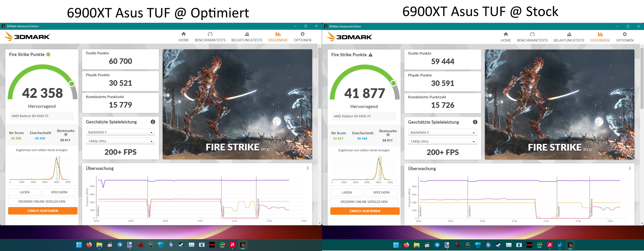The image size is (644, 251).
Task: Expand the Battlefield V dropdown on the Stock window
Action: point(443,132)
